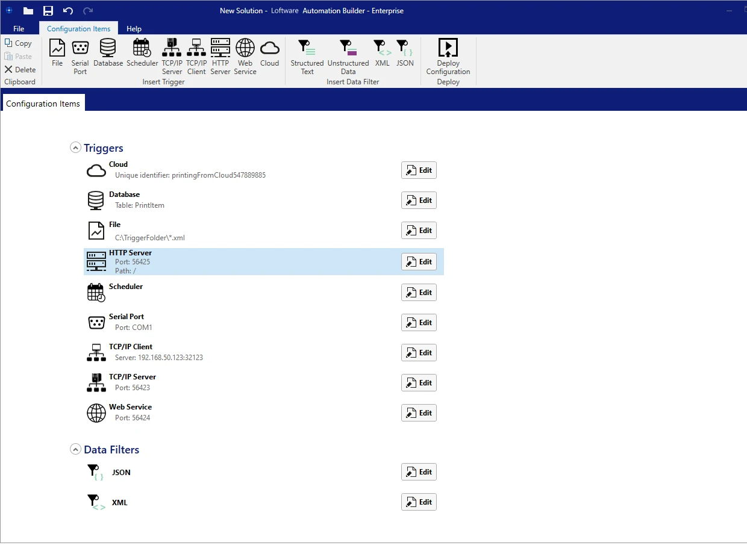Save the solution using the disk icon
Screen dimensions: 747x560
[x=48, y=11]
